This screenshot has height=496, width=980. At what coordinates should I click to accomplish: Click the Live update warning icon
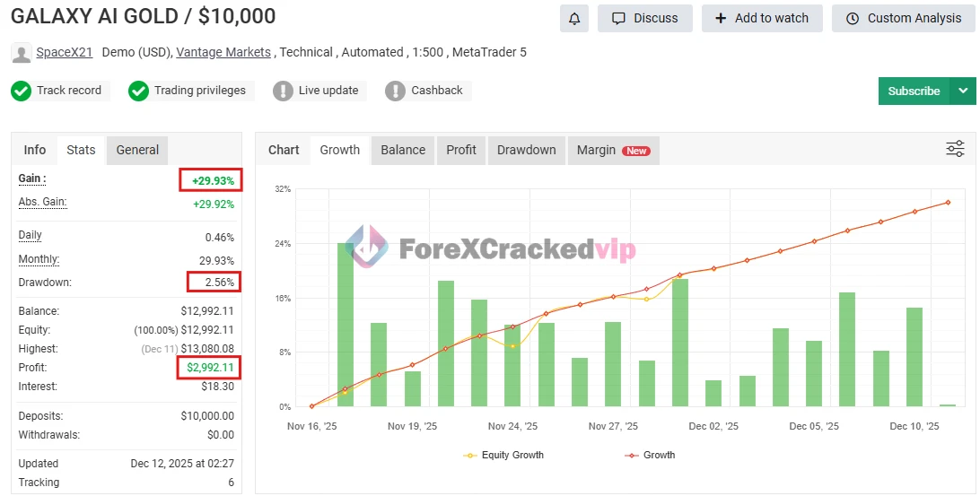pyautogui.click(x=283, y=91)
